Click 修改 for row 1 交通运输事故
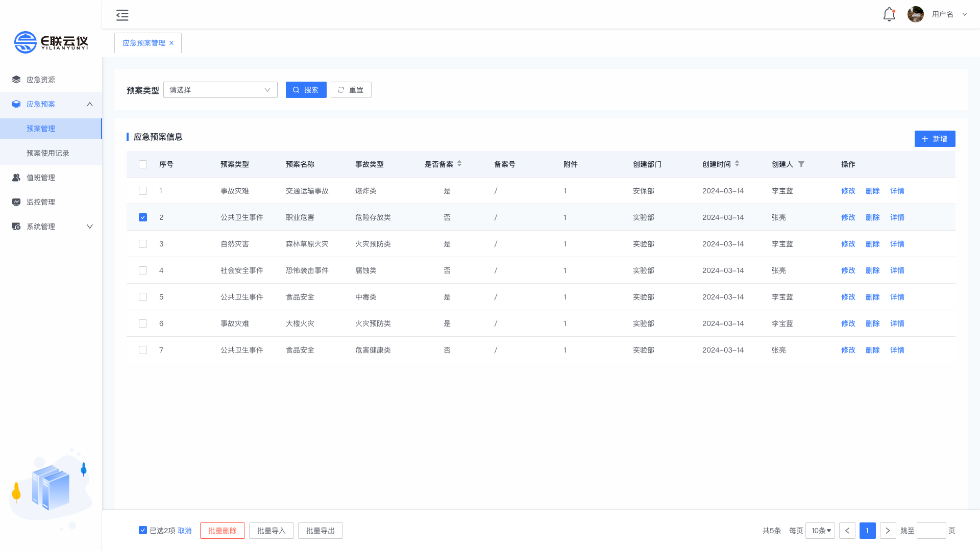The image size is (980, 551). tap(848, 191)
